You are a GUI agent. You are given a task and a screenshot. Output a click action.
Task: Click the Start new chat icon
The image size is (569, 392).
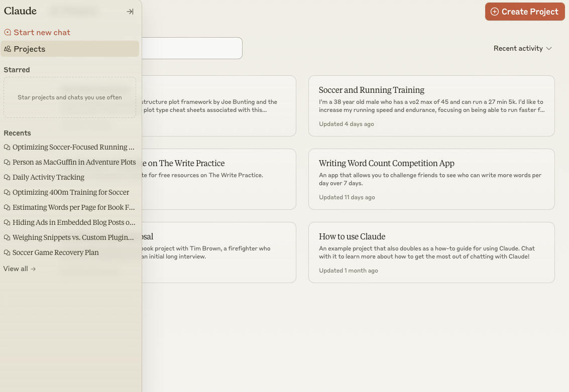7,32
